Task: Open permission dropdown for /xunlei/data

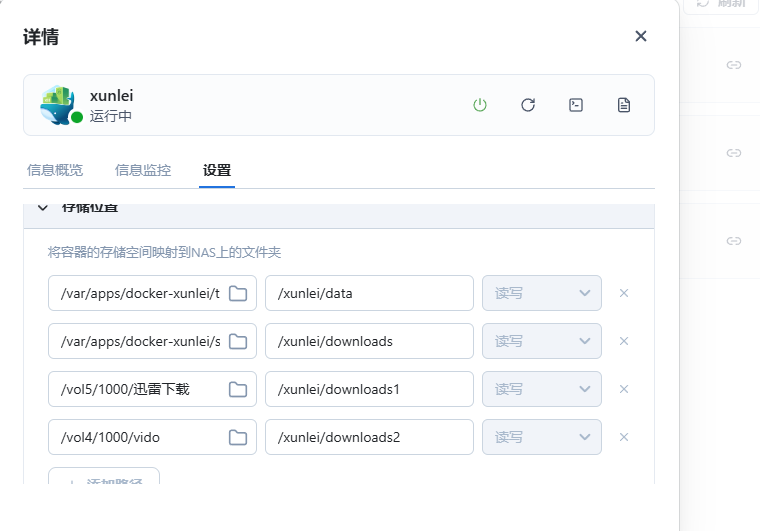Action: pos(542,293)
